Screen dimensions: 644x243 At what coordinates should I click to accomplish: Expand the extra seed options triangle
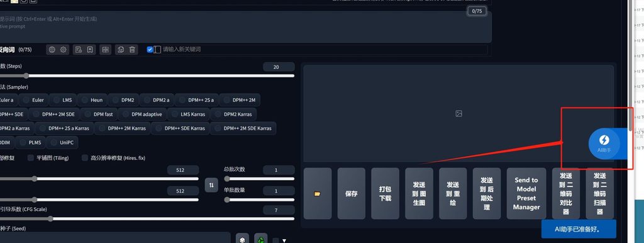(284, 240)
